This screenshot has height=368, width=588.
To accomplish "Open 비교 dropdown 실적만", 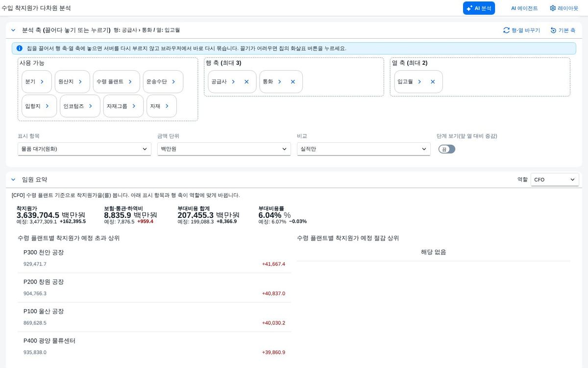I will coord(364,149).
